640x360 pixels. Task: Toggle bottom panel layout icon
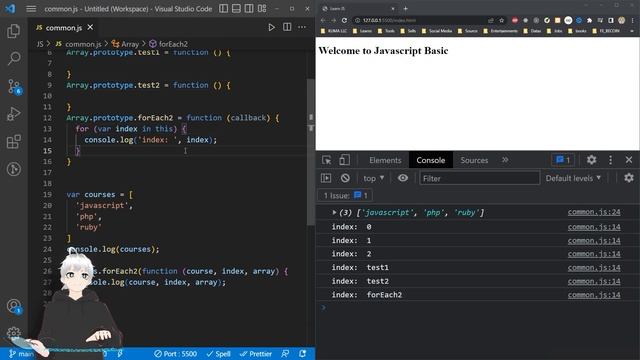tap(236, 9)
